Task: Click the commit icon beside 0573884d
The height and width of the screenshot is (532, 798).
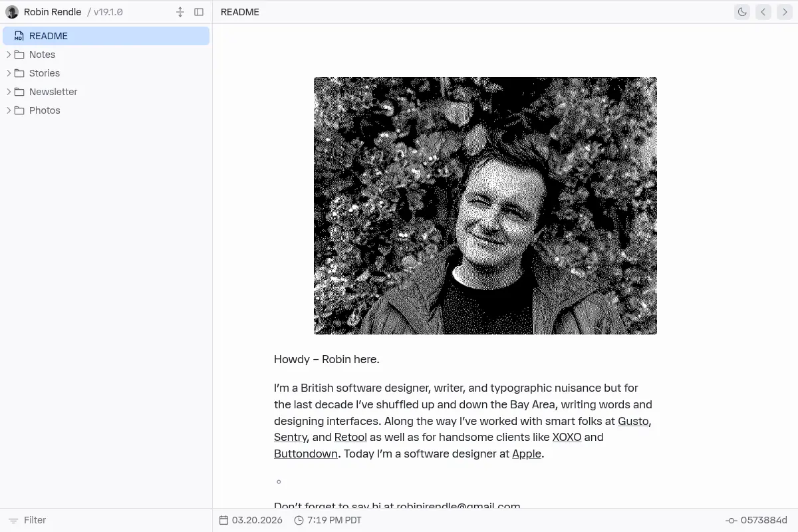Action: 731,520
